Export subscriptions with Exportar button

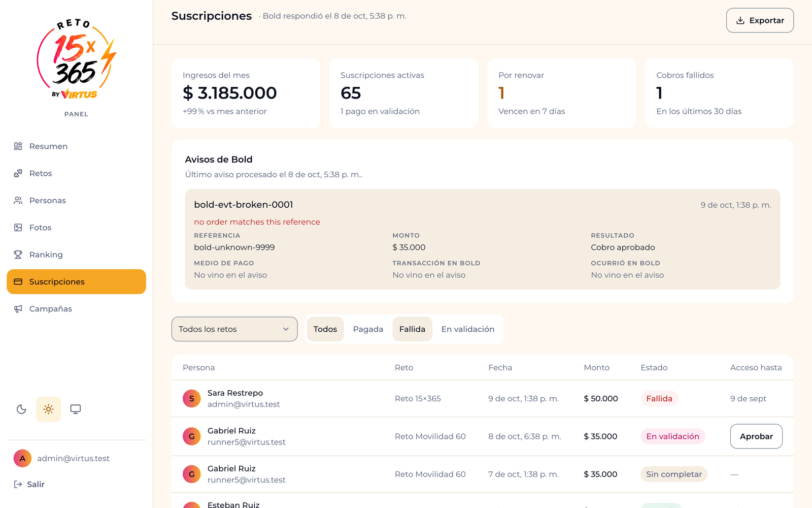tap(760, 20)
